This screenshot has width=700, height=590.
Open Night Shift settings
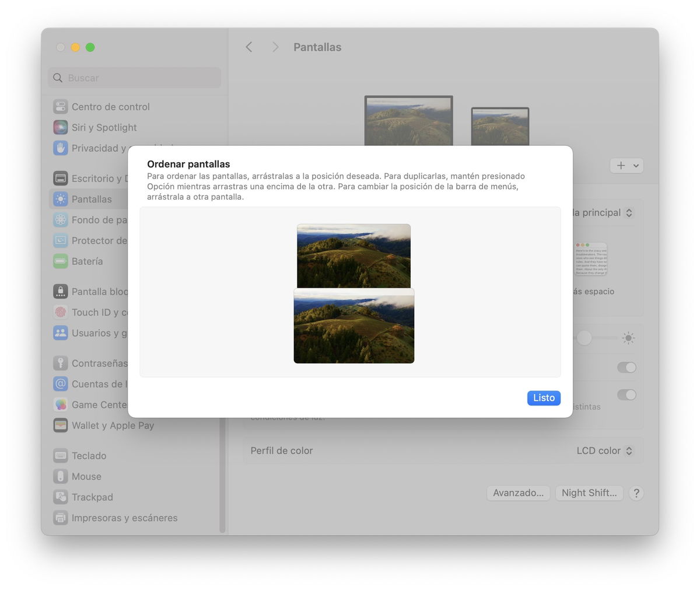(x=589, y=493)
